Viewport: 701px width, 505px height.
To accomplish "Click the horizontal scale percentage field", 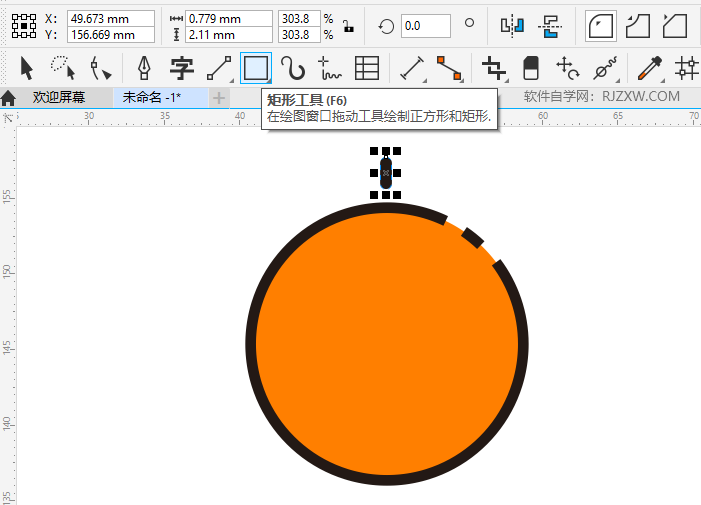I will click(299, 19).
